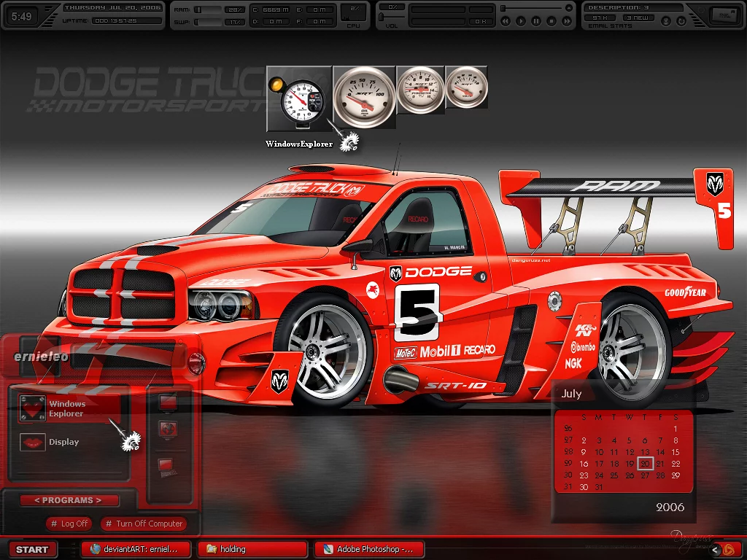
Task: Open the email envelope icon in top bar
Action: pos(720,15)
